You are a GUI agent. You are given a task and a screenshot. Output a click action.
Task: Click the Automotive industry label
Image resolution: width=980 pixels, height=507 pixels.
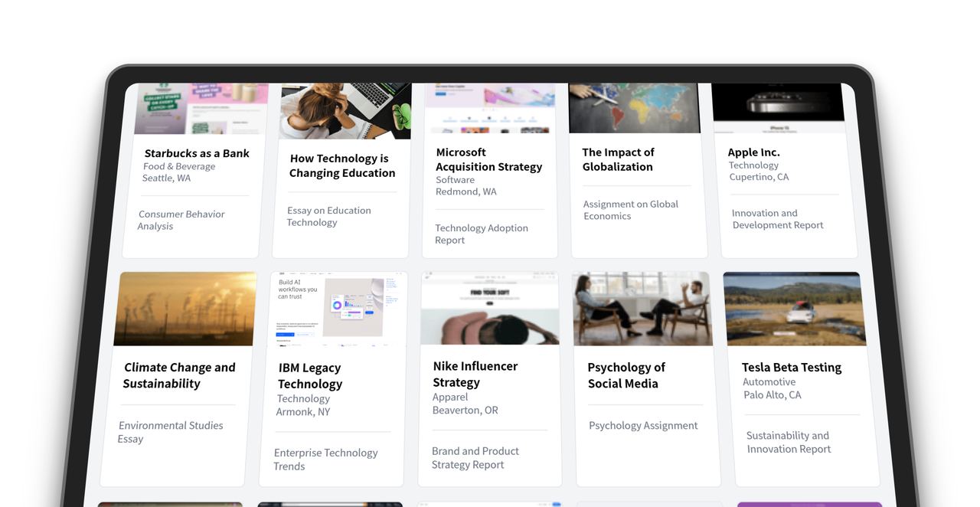pos(769,382)
